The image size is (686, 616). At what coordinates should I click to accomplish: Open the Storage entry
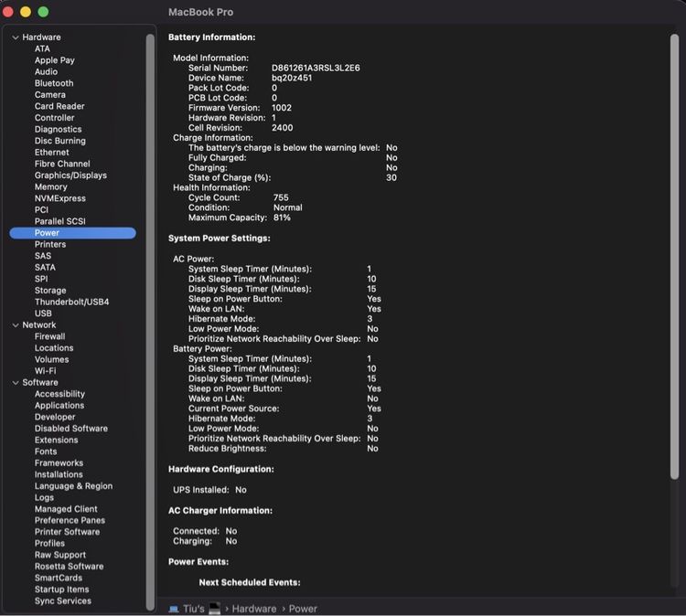[x=50, y=291]
